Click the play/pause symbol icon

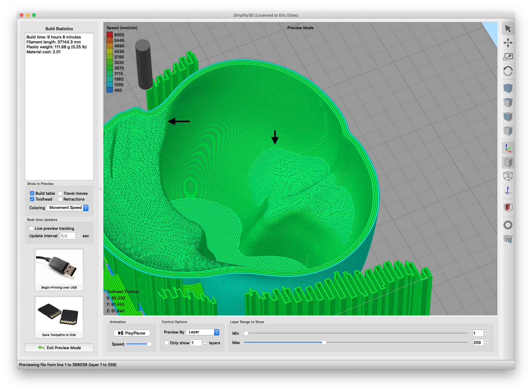(x=121, y=333)
